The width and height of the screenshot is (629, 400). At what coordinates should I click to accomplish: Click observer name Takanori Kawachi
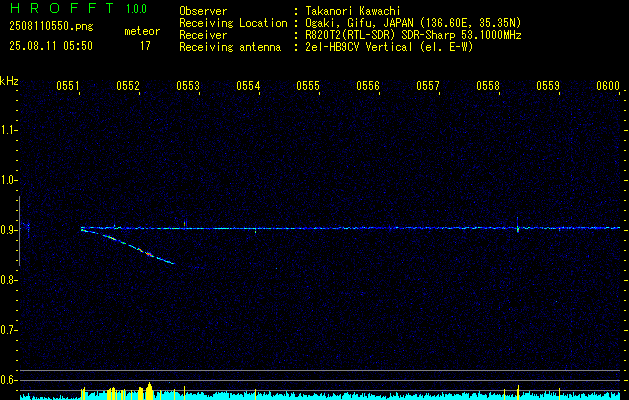coord(353,11)
